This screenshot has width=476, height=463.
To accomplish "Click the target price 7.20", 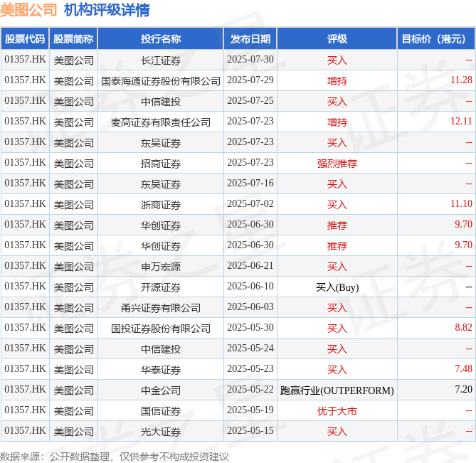I will [x=463, y=389].
